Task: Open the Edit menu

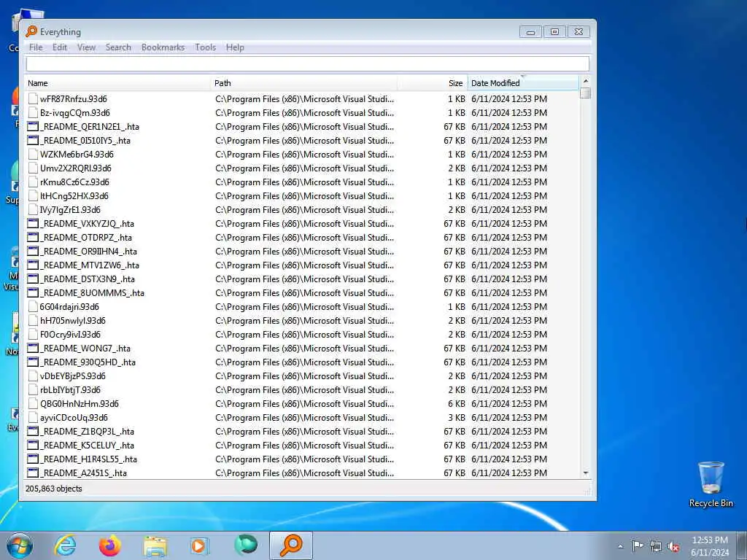Action: (60, 47)
